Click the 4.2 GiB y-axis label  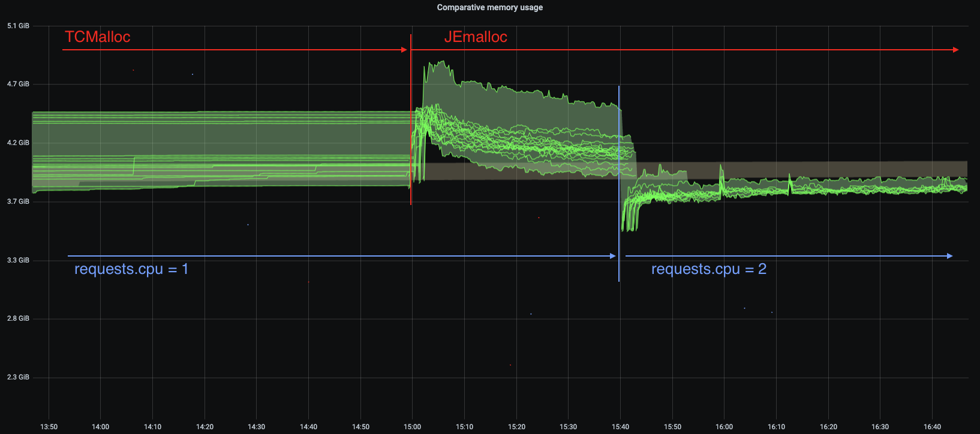[18, 143]
